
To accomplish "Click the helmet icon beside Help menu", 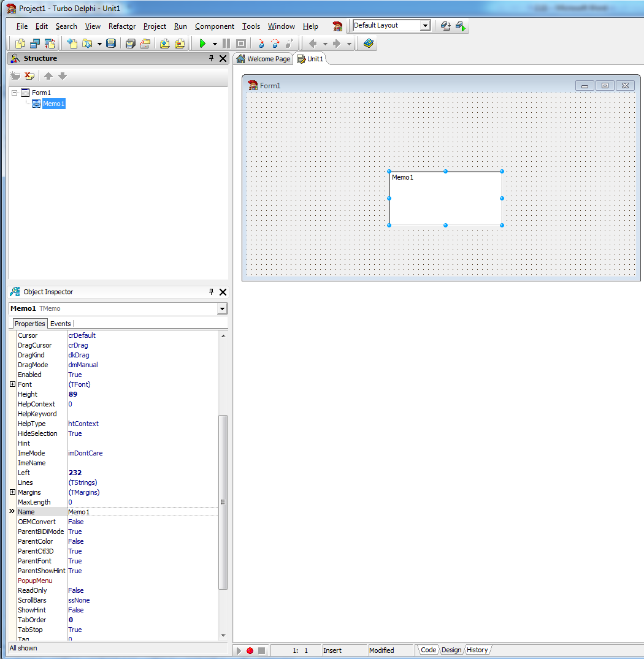I will (x=337, y=26).
